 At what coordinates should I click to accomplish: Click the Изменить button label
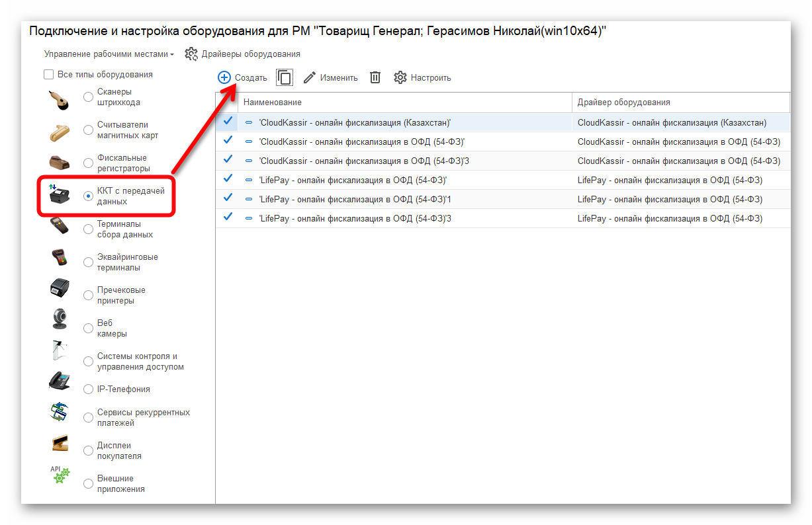[339, 78]
